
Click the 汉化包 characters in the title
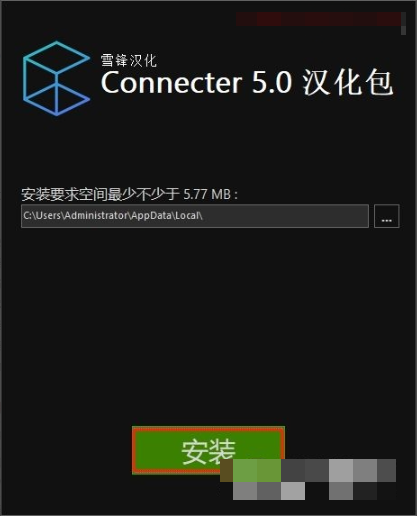(348, 83)
